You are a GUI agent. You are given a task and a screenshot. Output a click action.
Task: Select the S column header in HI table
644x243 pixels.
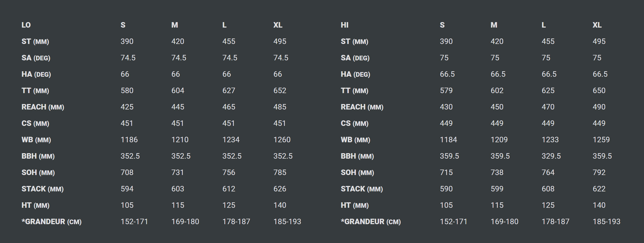(442, 25)
